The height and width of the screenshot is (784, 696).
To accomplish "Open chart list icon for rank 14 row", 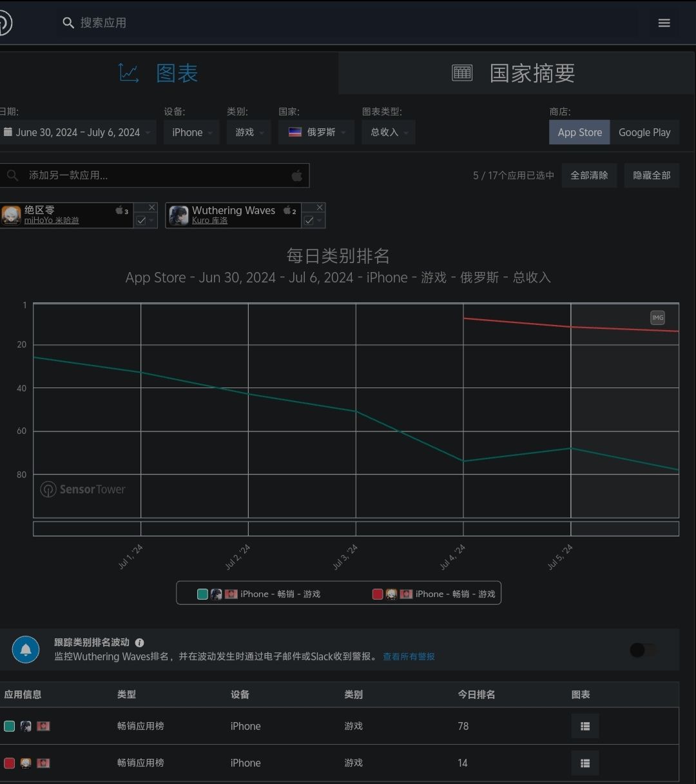I will (x=585, y=763).
